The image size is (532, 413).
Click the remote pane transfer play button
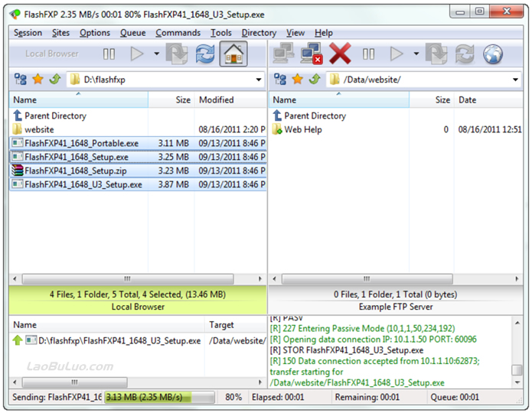click(x=397, y=54)
